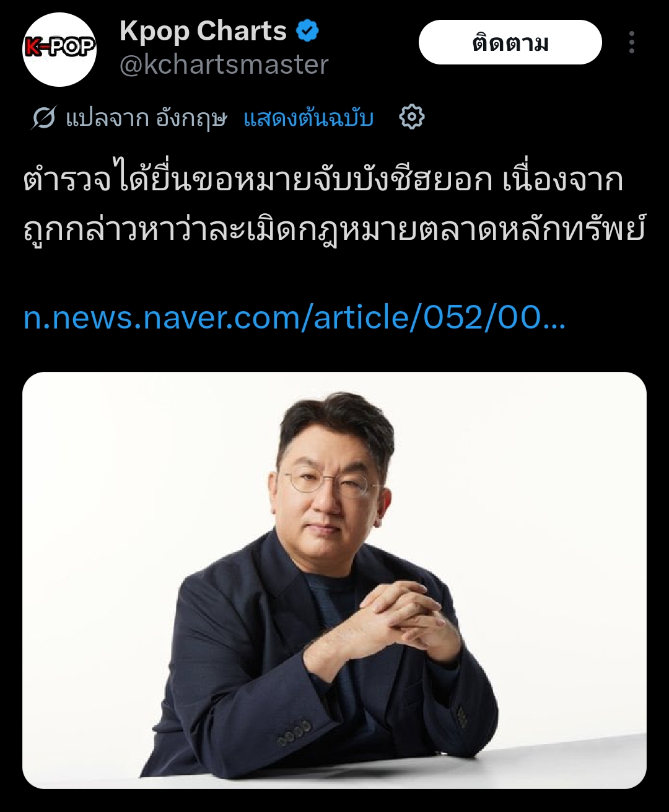Tap the @kchartsmaster handle
Image resolution: width=669 pixels, height=812 pixels.
224,64
